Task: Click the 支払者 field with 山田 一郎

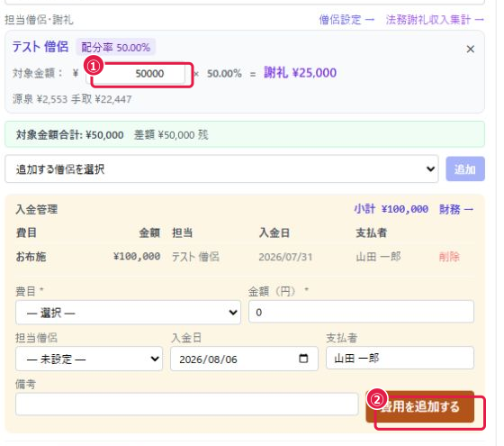Action: click(400, 358)
